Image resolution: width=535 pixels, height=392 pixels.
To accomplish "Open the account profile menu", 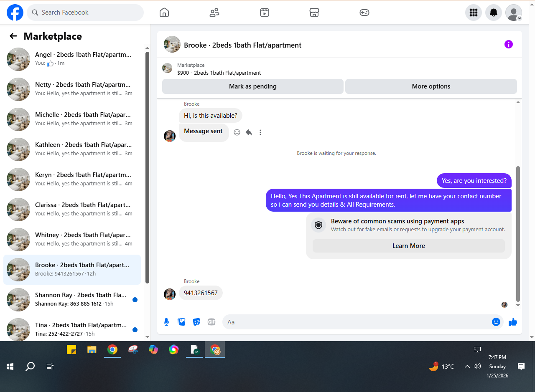I will pos(514,13).
